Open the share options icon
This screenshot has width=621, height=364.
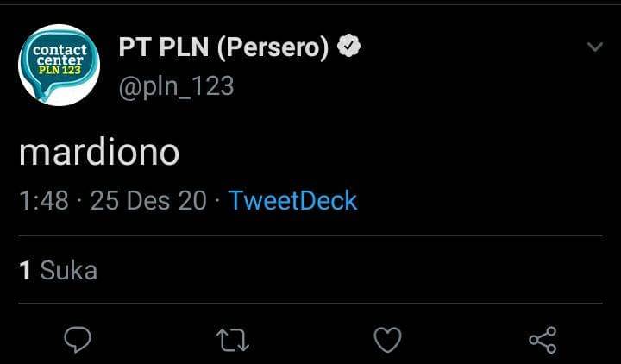[543, 340]
